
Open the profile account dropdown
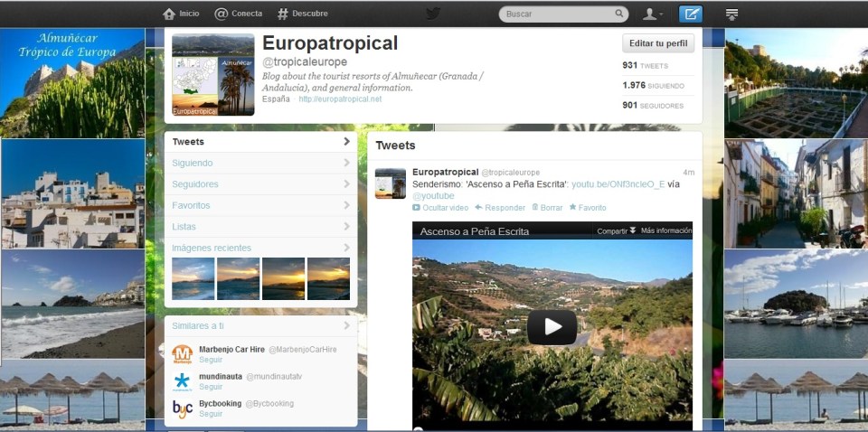652,14
